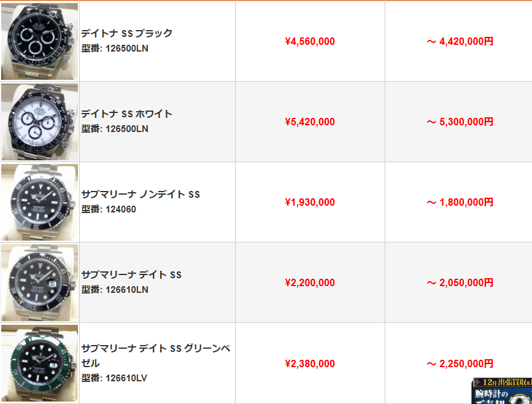The height and width of the screenshot is (404, 532).
Task: Open the white-dial Daytona watch thumbnail
Action: click(x=40, y=122)
